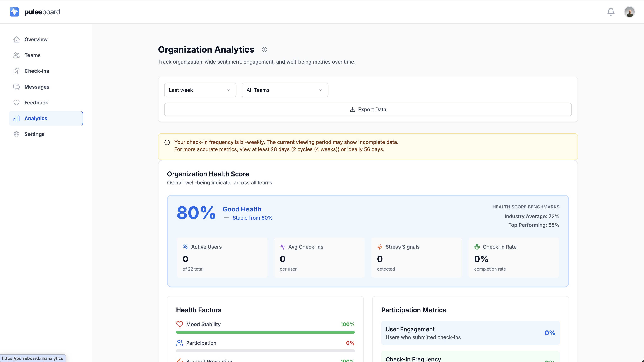This screenshot has height=362, width=644.
Task: Click the profile avatar
Action: (630, 12)
